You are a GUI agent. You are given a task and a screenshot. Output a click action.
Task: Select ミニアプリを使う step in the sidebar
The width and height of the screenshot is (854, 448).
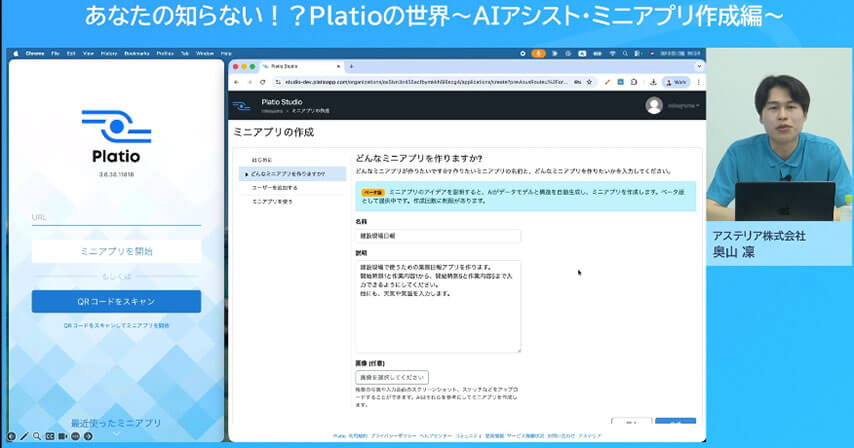[x=272, y=201]
